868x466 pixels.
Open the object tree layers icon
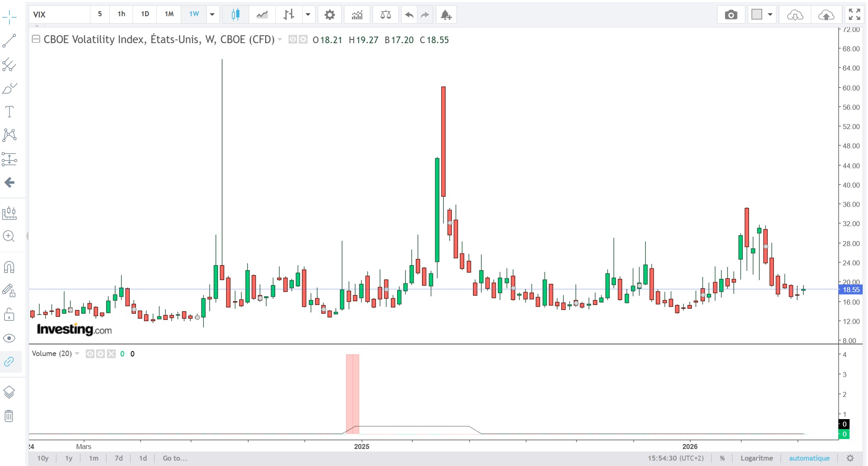click(x=9, y=392)
